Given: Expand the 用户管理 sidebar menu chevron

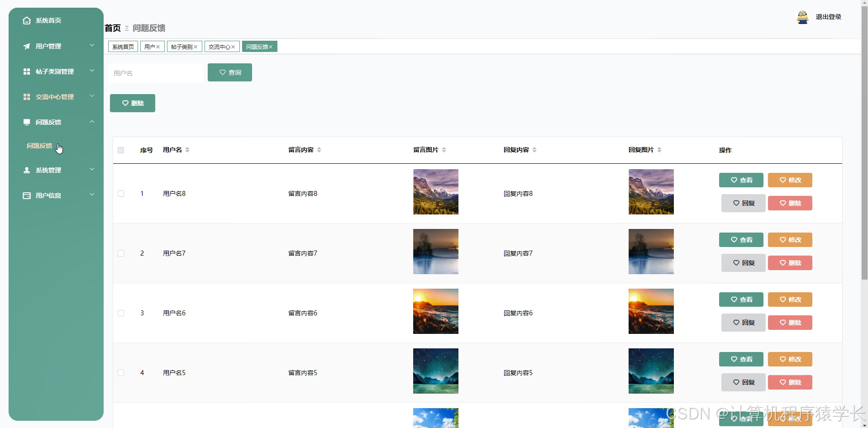Looking at the screenshot, I should click(x=92, y=45).
